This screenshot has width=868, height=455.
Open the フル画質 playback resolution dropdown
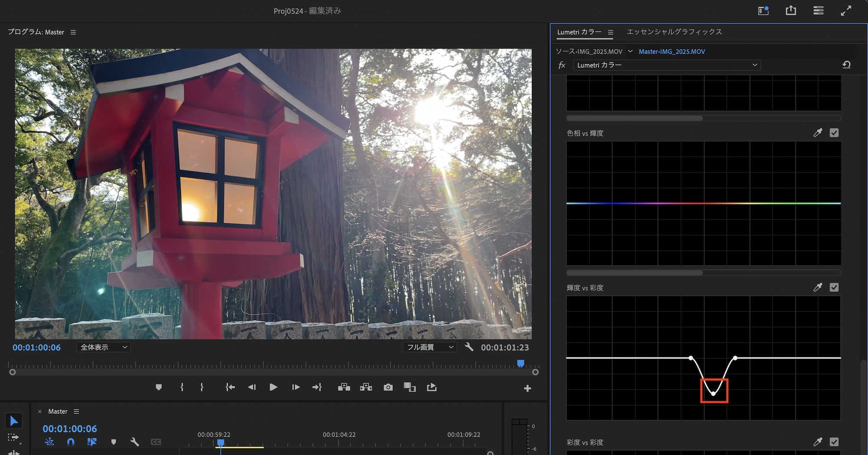(430, 347)
